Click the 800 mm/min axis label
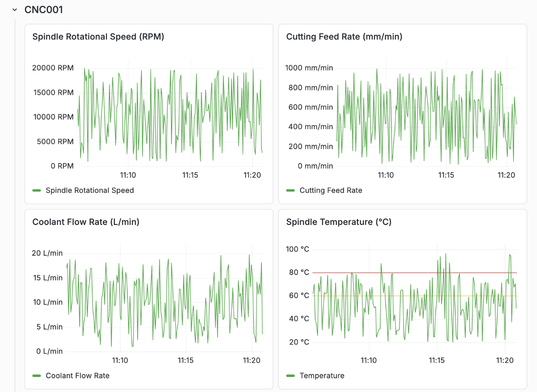537x392 pixels. pyautogui.click(x=311, y=87)
